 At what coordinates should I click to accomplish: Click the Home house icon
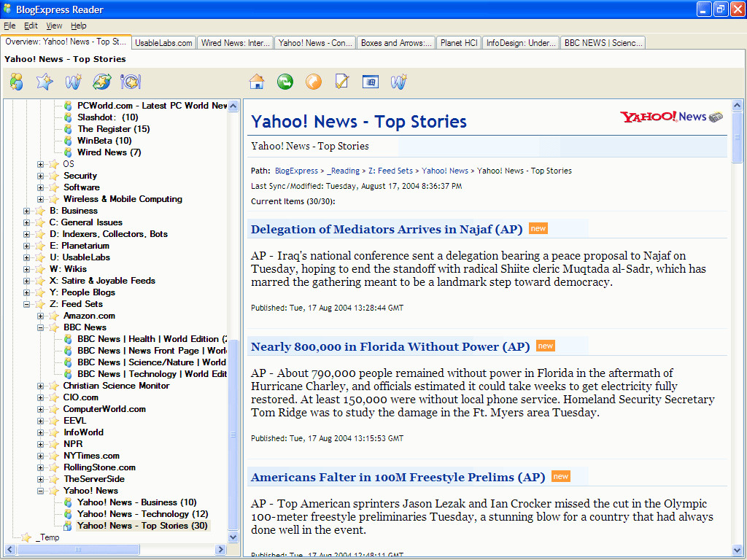point(257,82)
